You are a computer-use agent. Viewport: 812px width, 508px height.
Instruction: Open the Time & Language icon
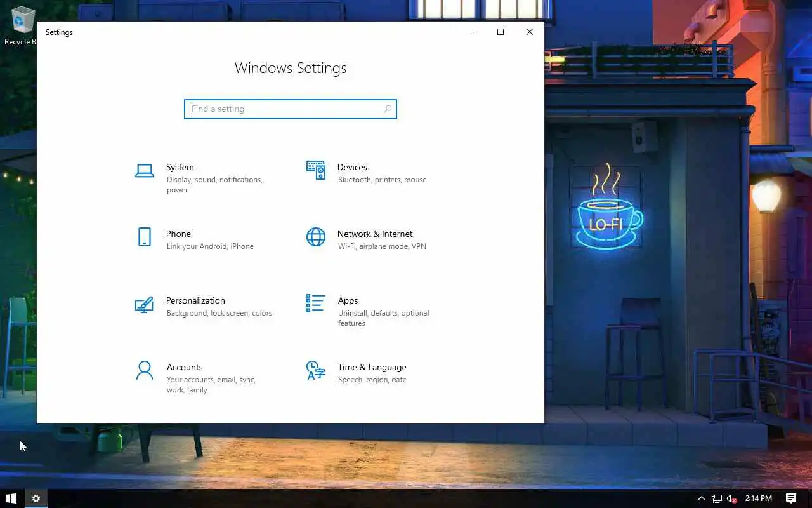(316, 370)
